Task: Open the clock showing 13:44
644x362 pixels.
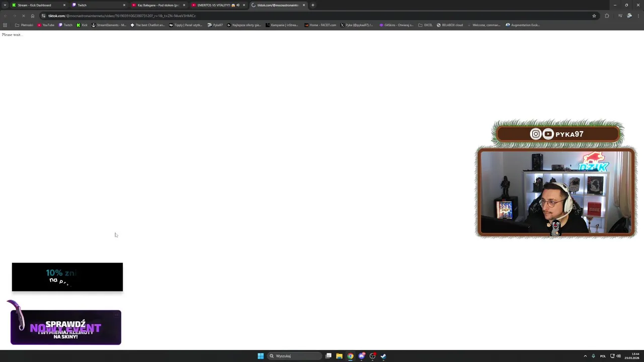Action: (x=632, y=356)
